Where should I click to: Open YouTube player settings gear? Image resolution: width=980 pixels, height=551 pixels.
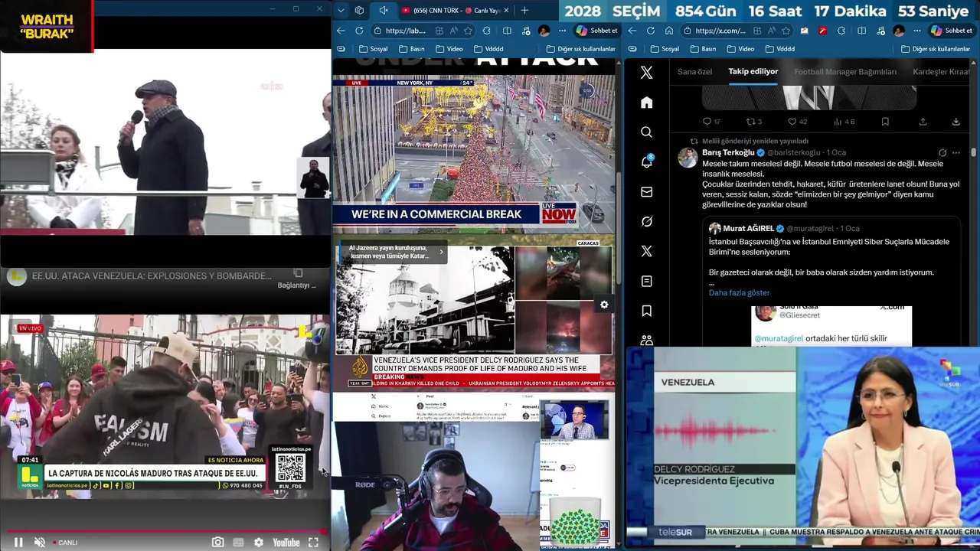coord(259,542)
